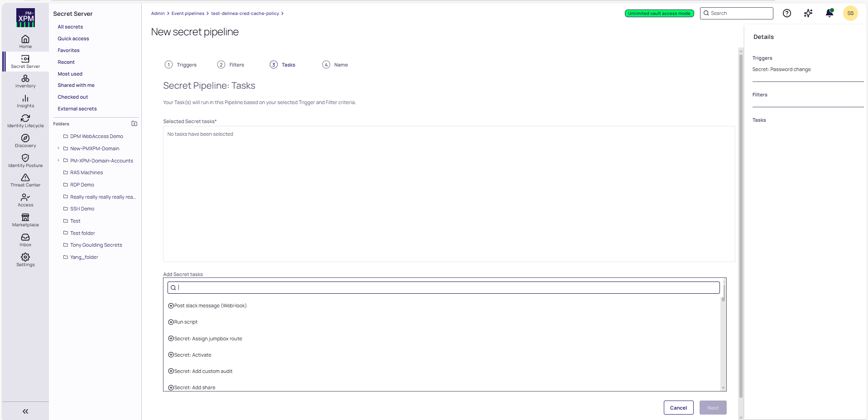Cancel the new secret pipeline
Screen dimensions: 868x420
[x=678, y=408]
